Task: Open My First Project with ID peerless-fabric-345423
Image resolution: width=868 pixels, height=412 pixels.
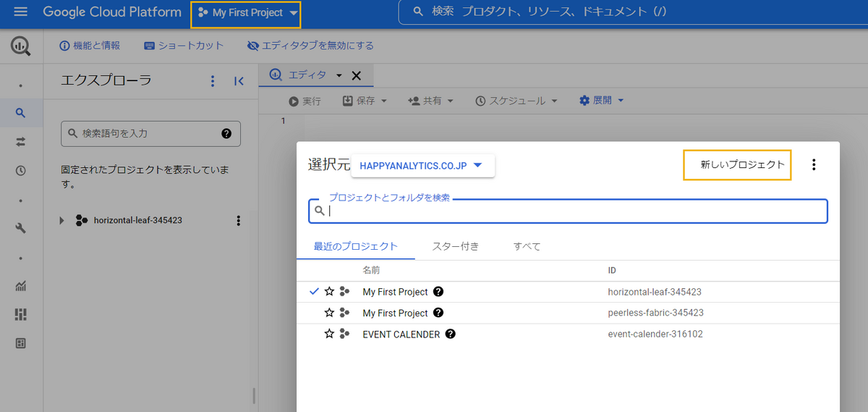Action: [395, 313]
